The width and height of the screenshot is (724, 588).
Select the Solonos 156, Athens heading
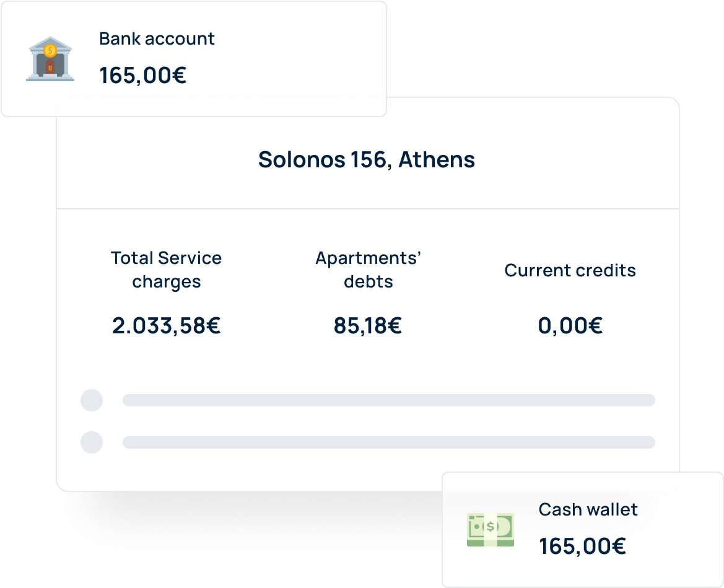pos(367,160)
